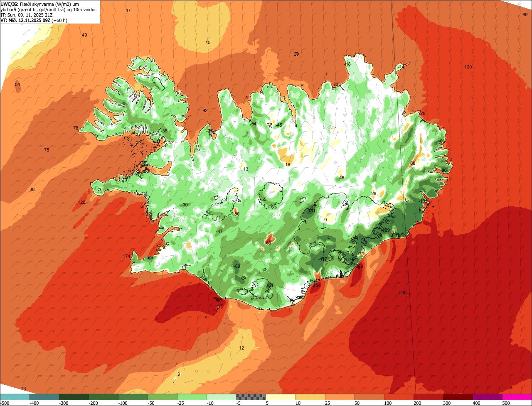Select the light green -25 to -10 legend swatch
Screen dimensions: 532x406
(192, 397)
